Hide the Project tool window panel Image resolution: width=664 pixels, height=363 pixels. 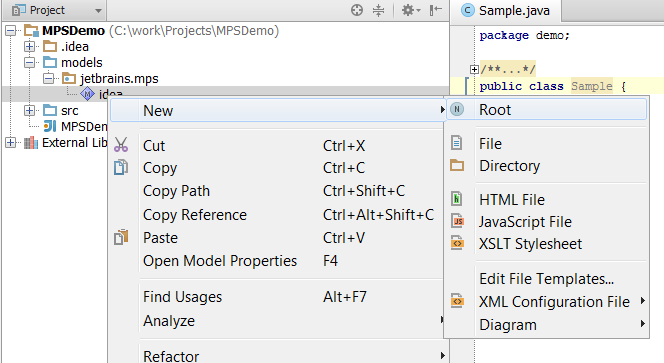coord(435,10)
